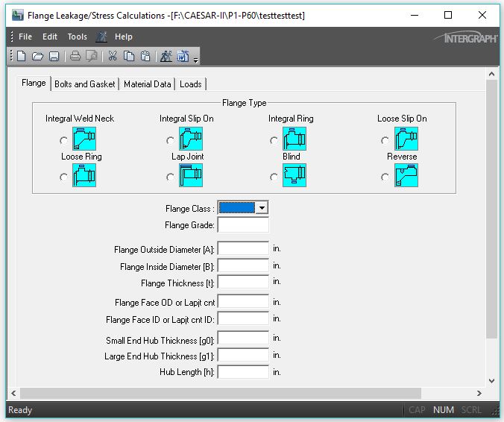The width and height of the screenshot is (504, 422).
Task: Click the vertical scrollbar up arrow
Action: (491, 75)
